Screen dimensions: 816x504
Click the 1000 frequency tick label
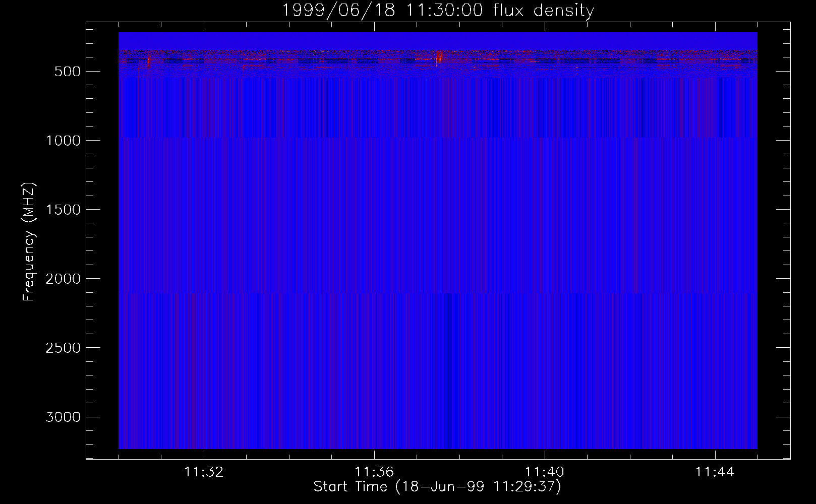pos(63,141)
